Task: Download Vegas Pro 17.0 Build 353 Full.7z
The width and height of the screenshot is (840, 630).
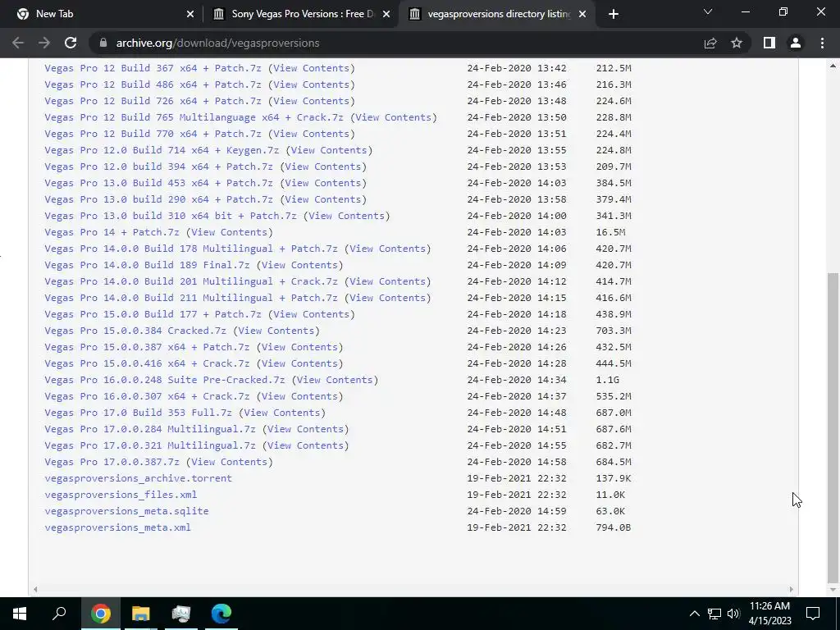Action: [138, 413]
